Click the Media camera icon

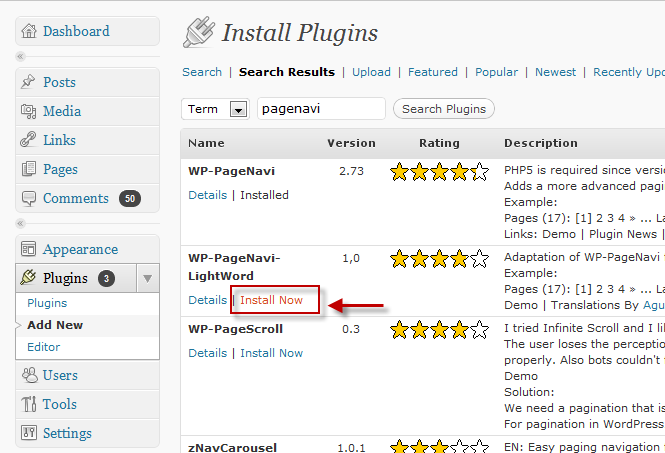tap(28, 111)
